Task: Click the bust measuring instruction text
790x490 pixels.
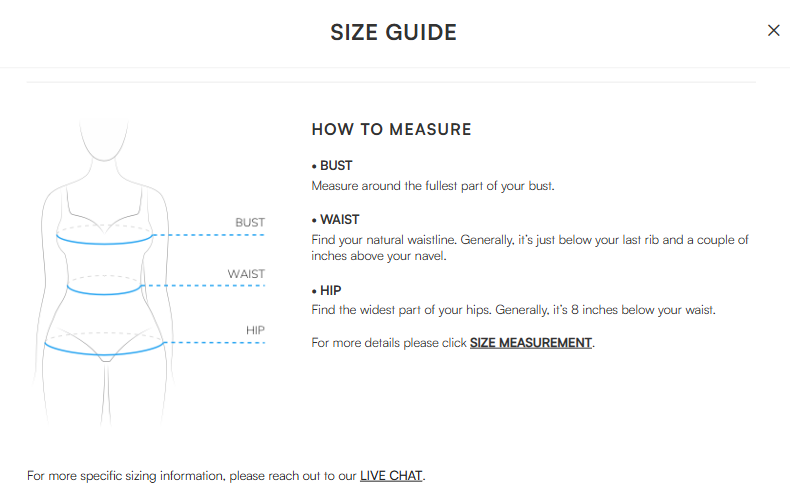Action: pos(433,186)
